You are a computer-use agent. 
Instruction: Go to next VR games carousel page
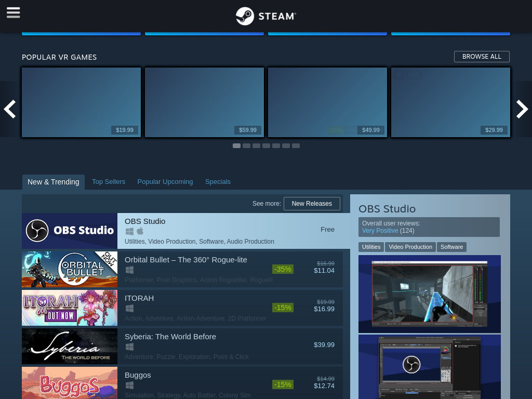pyautogui.click(x=522, y=109)
